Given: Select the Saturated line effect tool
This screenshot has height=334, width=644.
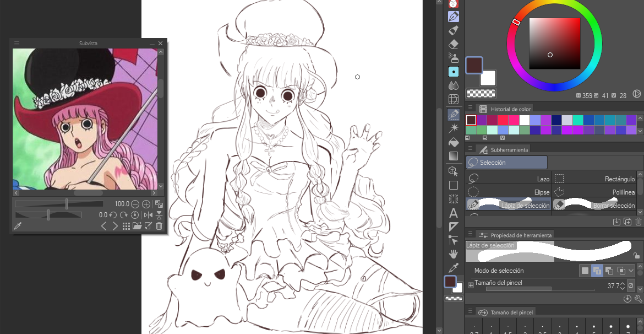Looking at the screenshot, I should coord(454,199).
